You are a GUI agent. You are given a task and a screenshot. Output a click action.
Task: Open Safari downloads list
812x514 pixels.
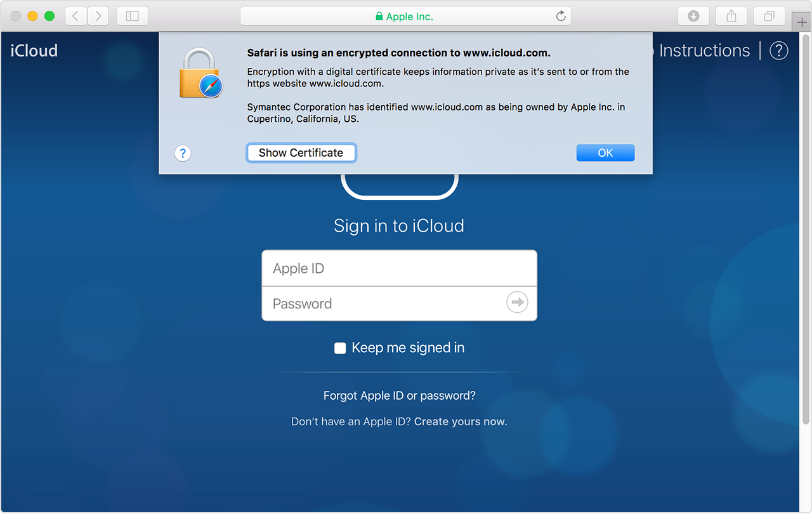(x=693, y=16)
